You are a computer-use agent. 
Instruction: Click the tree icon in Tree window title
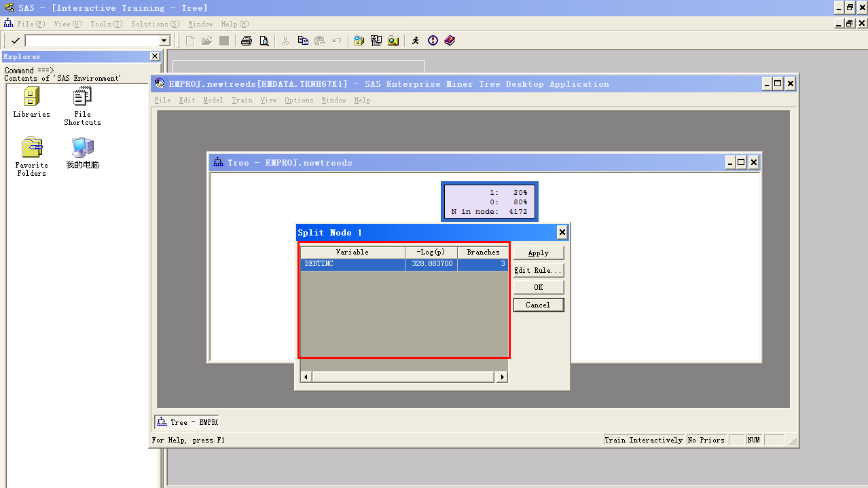tap(218, 162)
